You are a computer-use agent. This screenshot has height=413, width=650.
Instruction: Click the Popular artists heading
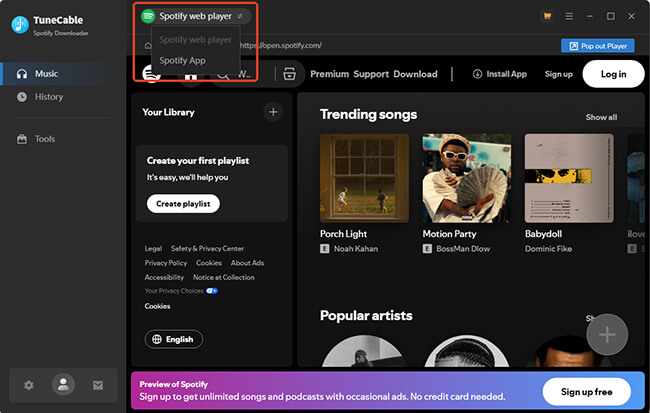click(x=366, y=316)
